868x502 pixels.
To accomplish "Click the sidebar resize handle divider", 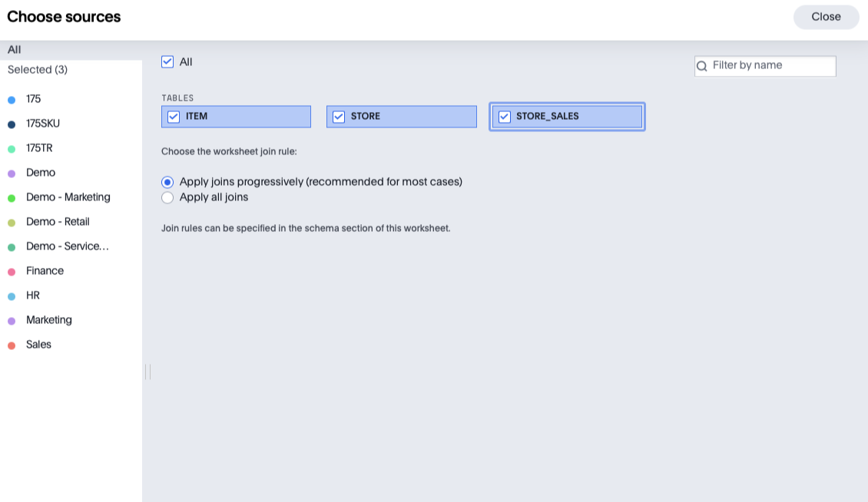I will tap(147, 372).
